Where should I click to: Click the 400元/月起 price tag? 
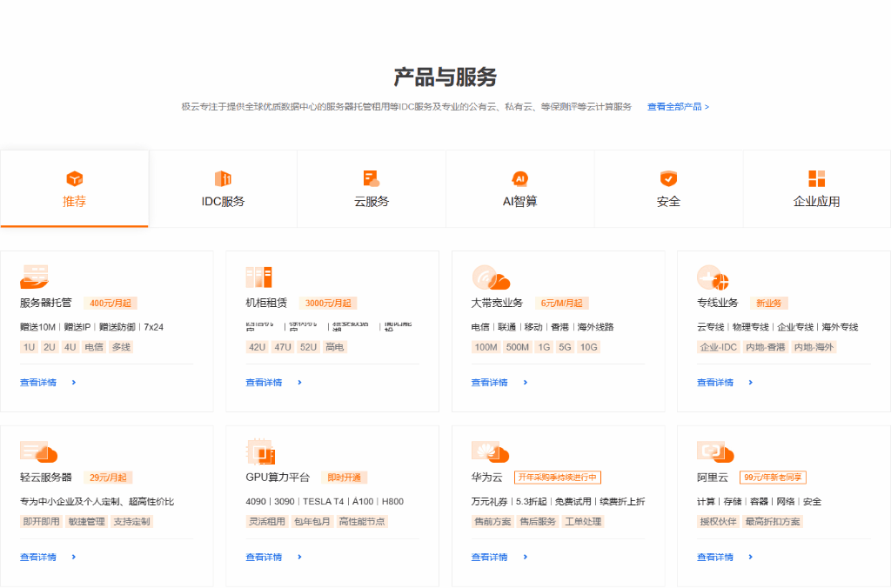[110, 304]
